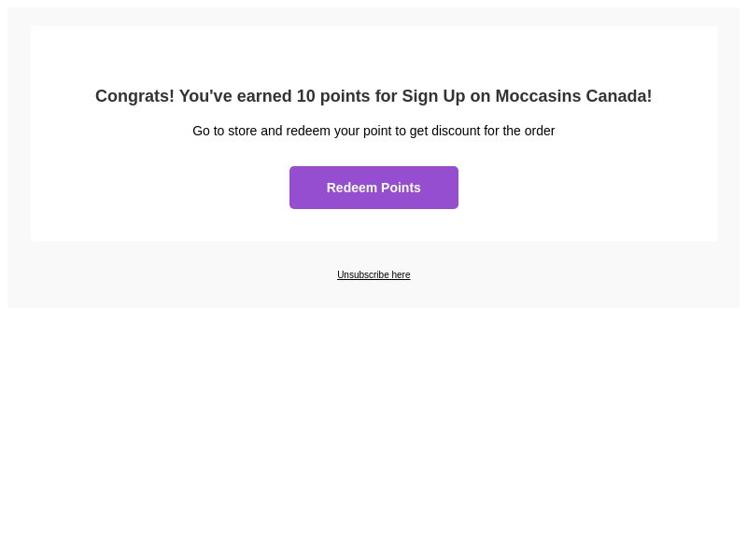747x560 pixels.
Task: Click the word 'redeem' in the subtitle
Action: click(308, 131)
